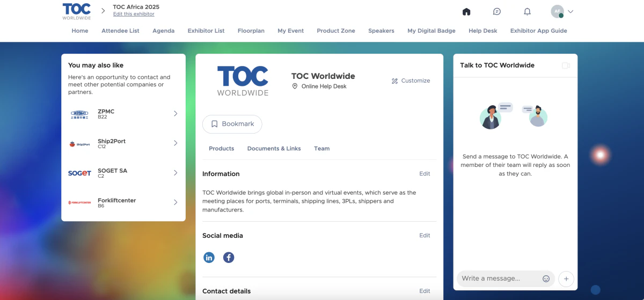
Task: Click the Bookmark button
Action: (232, 124)
